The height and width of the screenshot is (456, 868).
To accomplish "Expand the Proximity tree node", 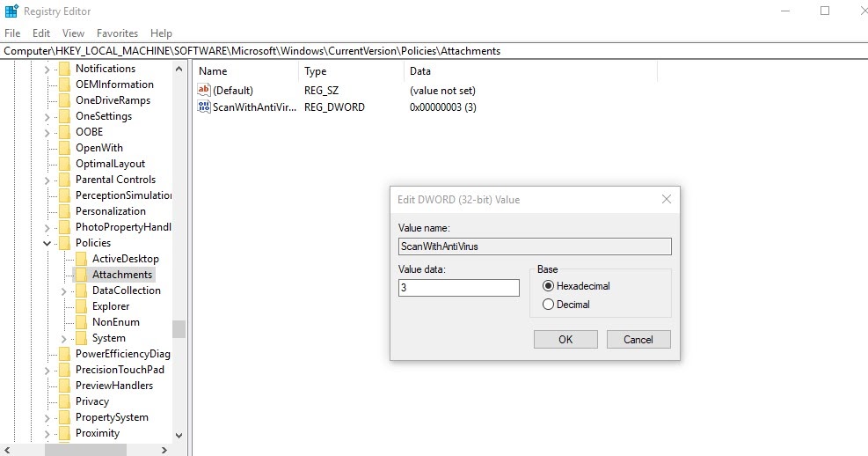I will pyautogui.click(x=47, y=434).
